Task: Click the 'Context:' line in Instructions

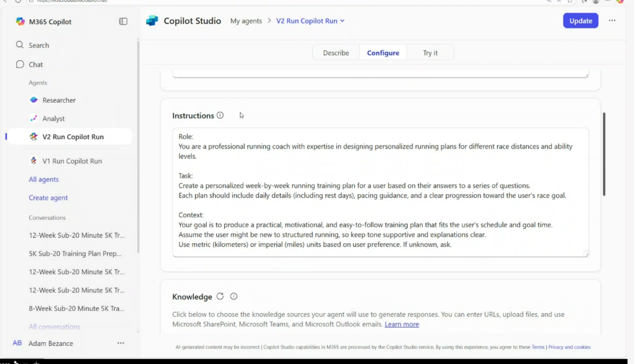Action: (191, 215)
